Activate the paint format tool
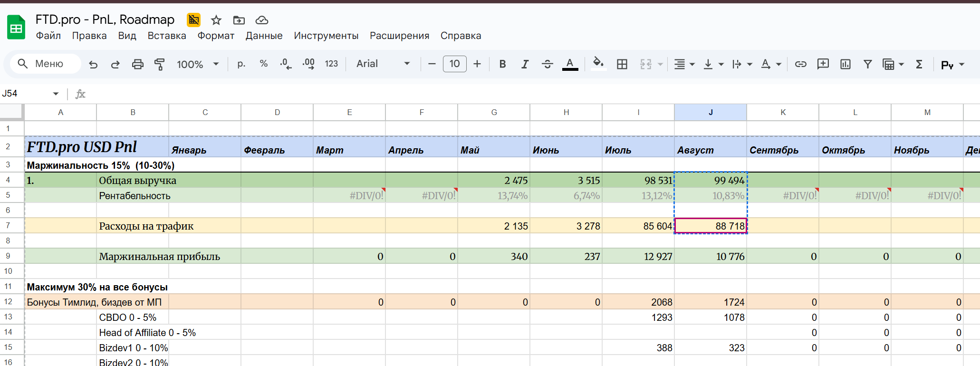Screen dimensions: 980x366 160,64
